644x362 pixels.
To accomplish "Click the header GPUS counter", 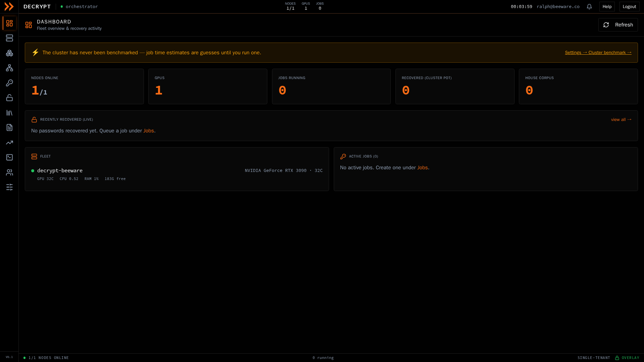I will click(x=306, y=6).
